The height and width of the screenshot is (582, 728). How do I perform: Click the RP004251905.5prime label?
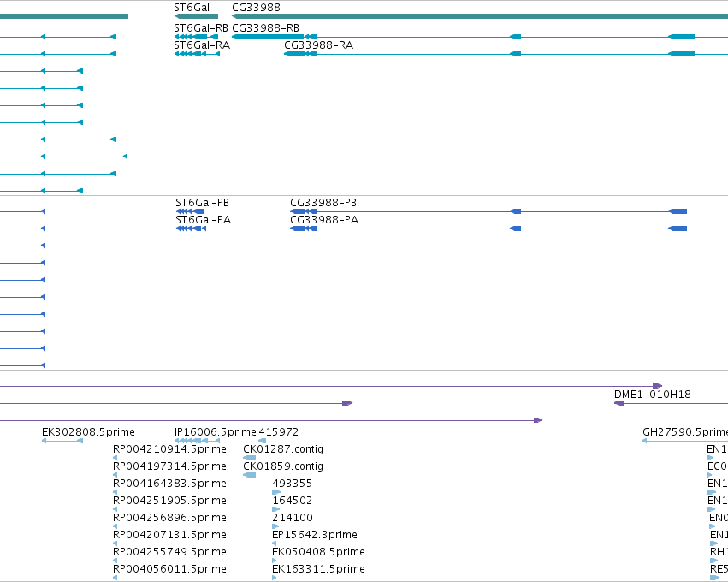click(x=169, y=501)
